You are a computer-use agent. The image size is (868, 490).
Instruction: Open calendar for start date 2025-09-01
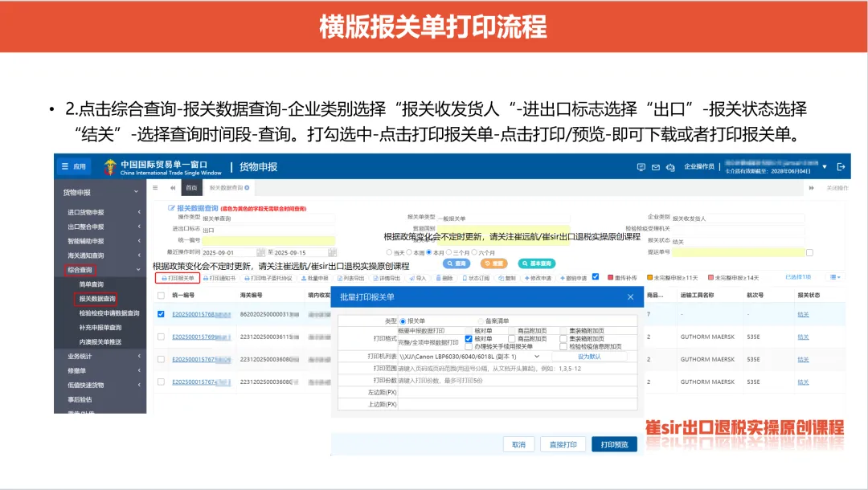pyautogui.click(x=261, y=252)
